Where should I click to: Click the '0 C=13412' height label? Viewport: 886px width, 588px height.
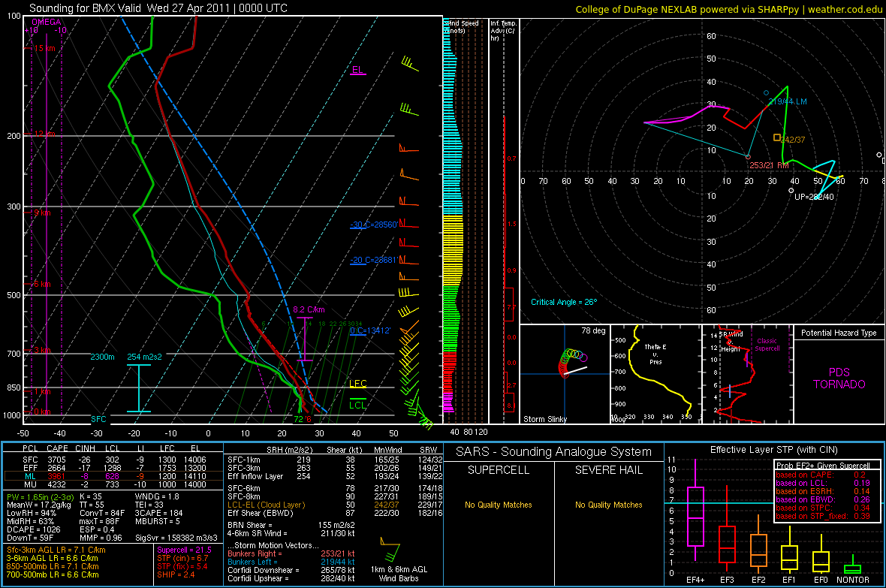click(x=370, y=330)
